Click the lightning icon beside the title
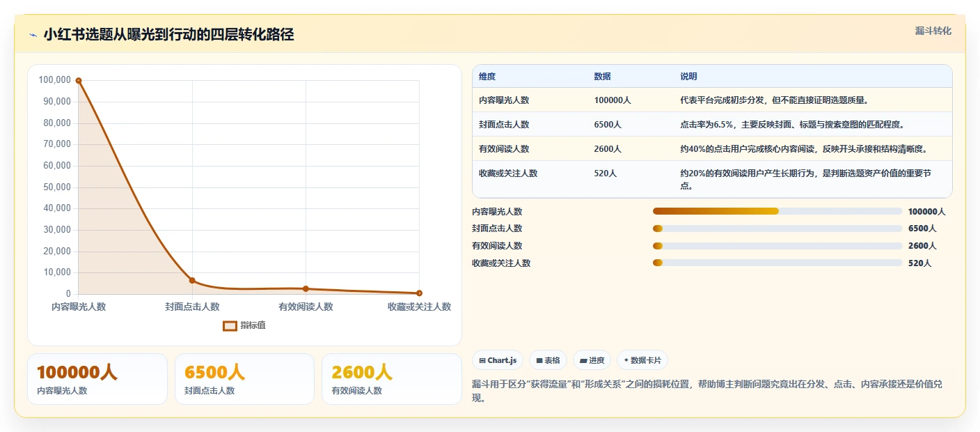 click(33, 35)
